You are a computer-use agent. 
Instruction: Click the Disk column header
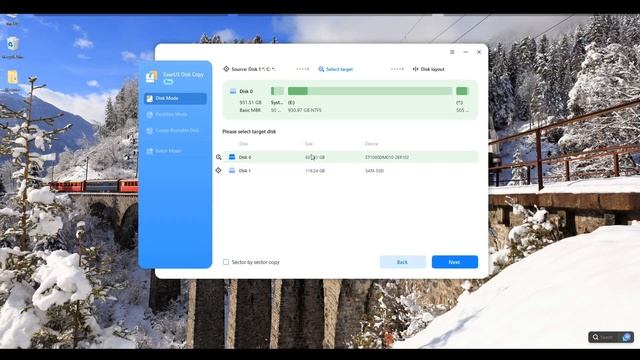243,144
